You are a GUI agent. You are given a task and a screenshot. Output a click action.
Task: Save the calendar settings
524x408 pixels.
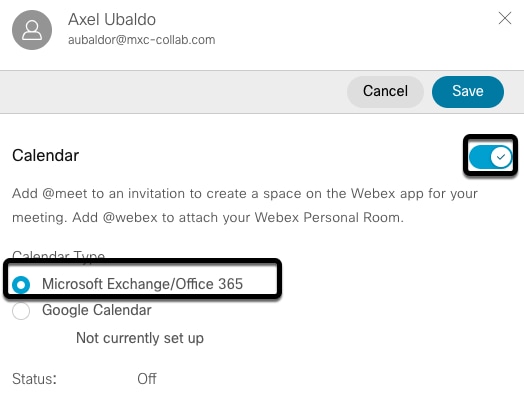[468, 92]
